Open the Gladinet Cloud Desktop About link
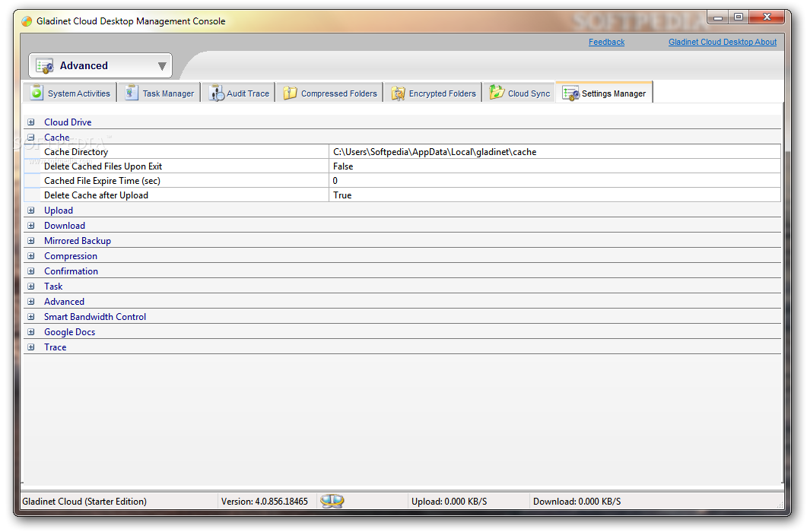The width and height of the screenshot is (807, 532). click(722, 43)
